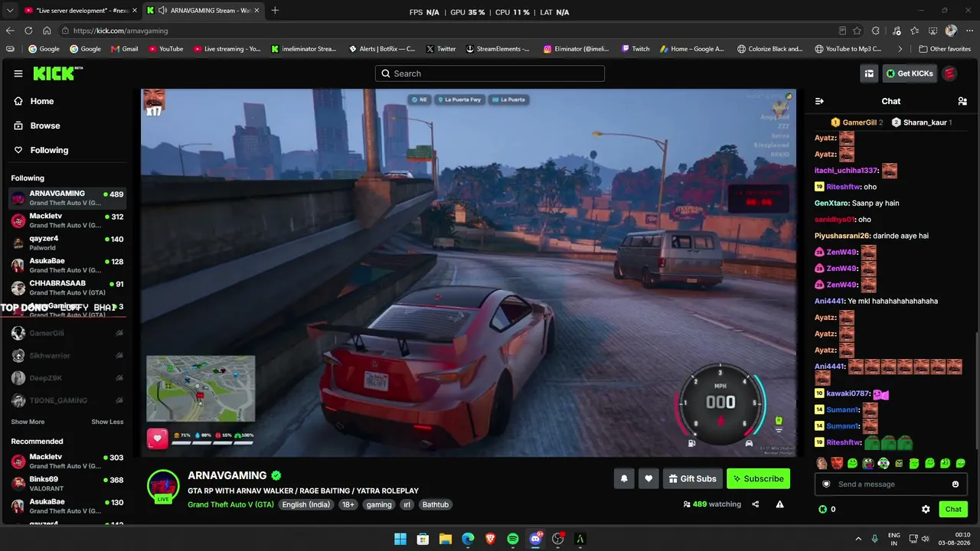Screen dimensions: 980x551
Task: Toggle the volume speaker in system tray
Action: click(926, 539)
